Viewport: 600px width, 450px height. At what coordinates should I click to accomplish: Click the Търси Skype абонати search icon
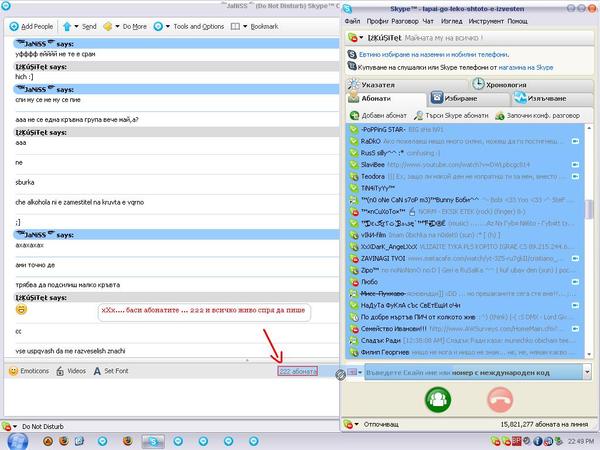pyautogui.click(x=419, y=115)
